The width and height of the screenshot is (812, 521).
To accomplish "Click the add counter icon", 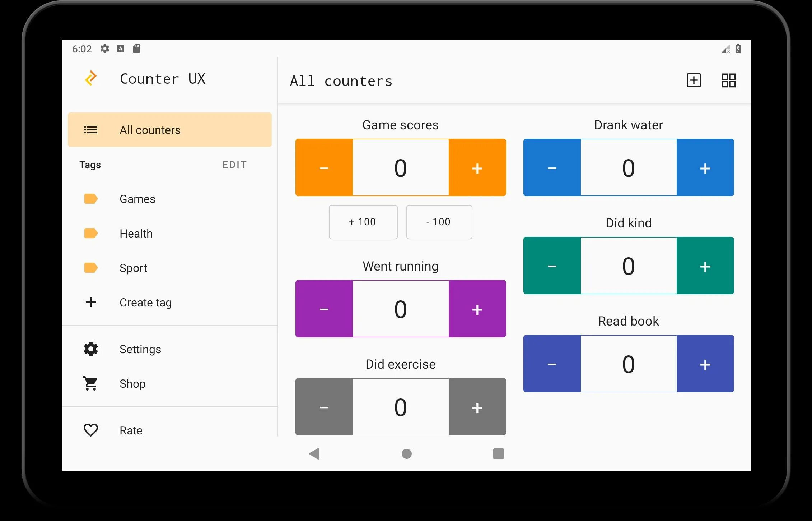I will 694,80.
